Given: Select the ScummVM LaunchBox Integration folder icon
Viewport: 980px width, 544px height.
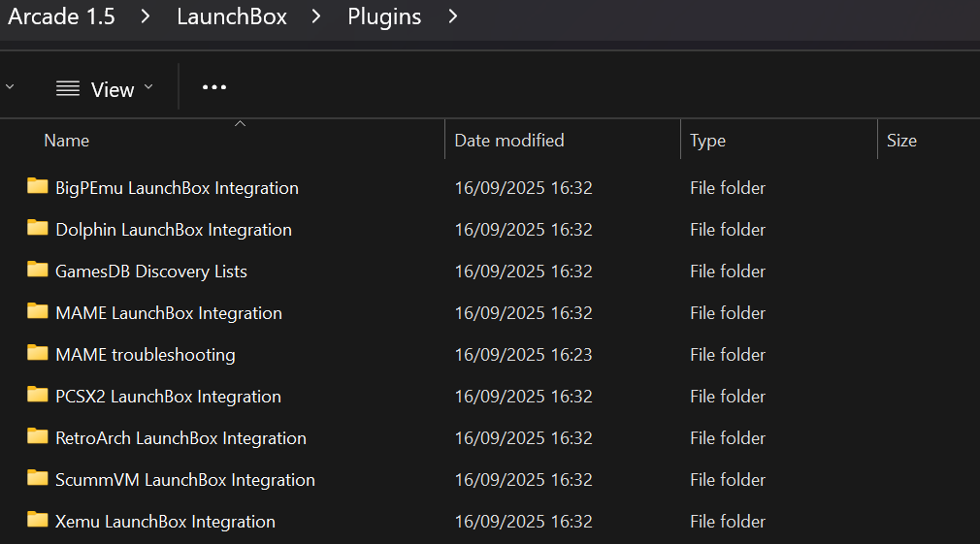Looking at the screenshot, I should (x=38, y=478).
